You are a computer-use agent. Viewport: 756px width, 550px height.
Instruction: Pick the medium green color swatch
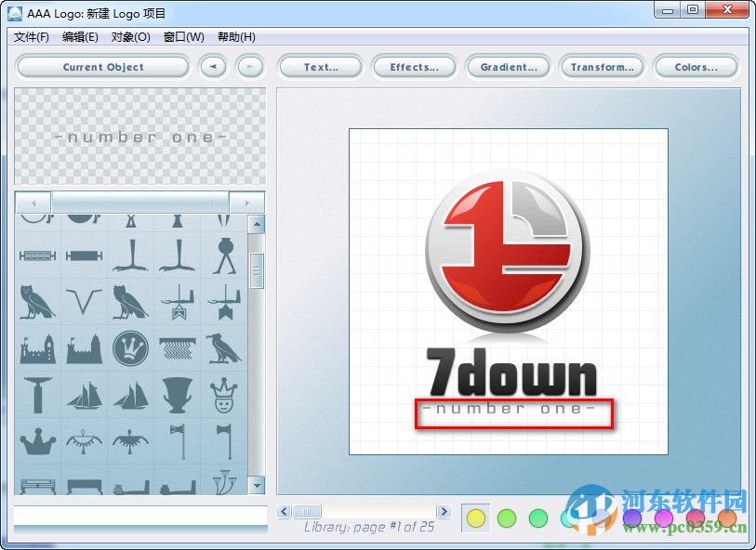(x=538, y=518)
